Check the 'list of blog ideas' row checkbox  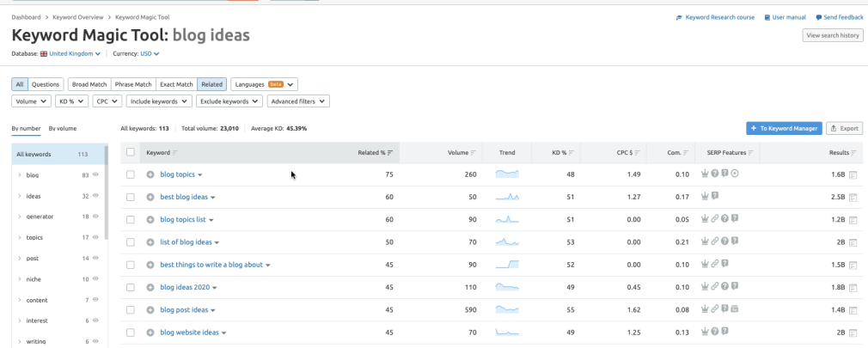(131, 242)
